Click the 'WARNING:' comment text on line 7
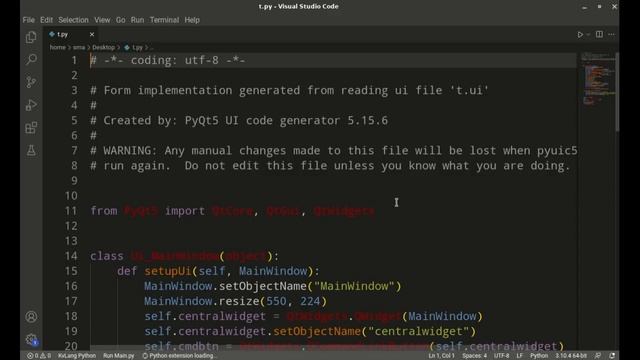 130,151
